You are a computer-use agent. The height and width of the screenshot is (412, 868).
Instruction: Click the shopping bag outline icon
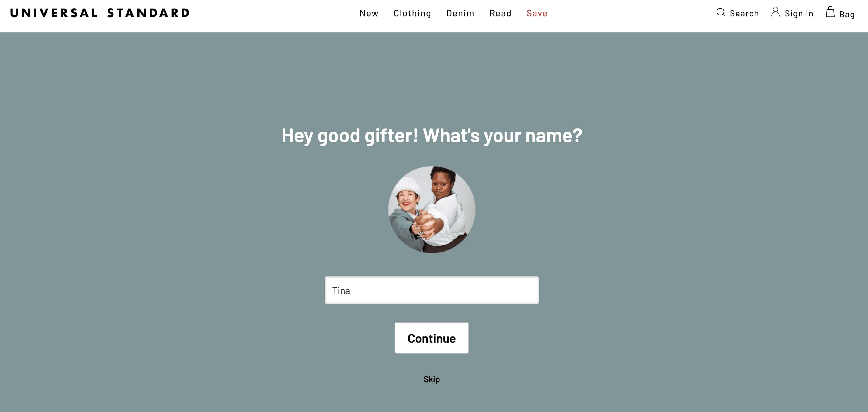(832, 12)
